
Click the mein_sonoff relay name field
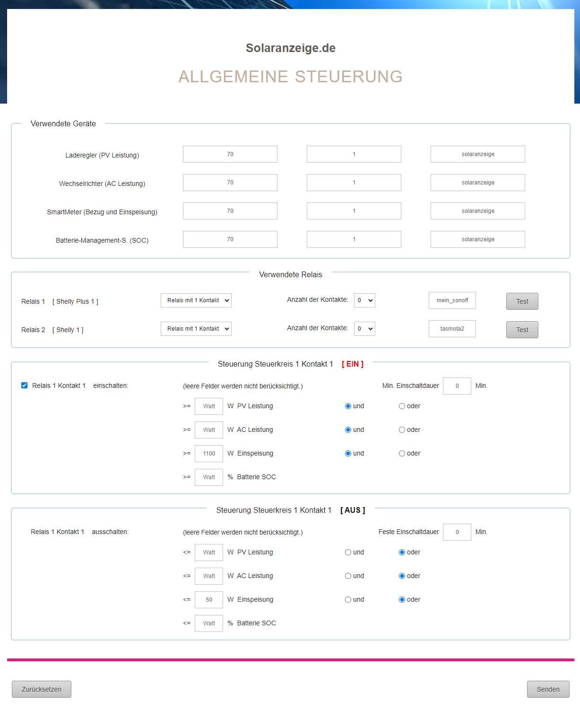[x=452, y=300]
